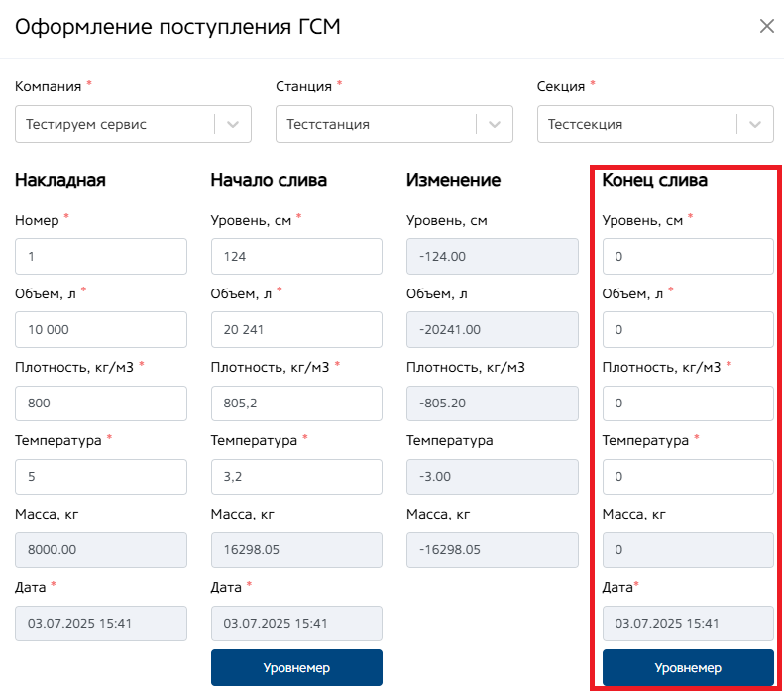Screen dimensions: 784x693
Task: Click the Конец слива Объем input field
Action: point(688,330)
